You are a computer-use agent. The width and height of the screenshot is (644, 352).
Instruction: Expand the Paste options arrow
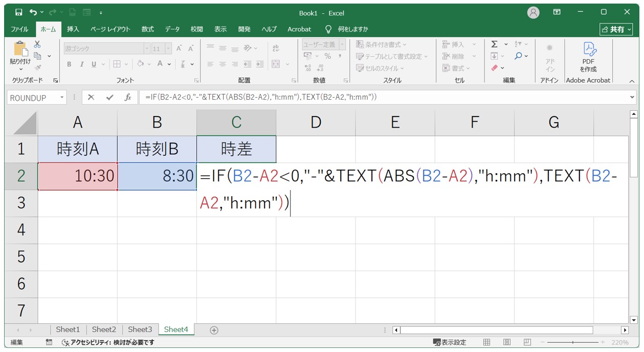coord(20,69)
